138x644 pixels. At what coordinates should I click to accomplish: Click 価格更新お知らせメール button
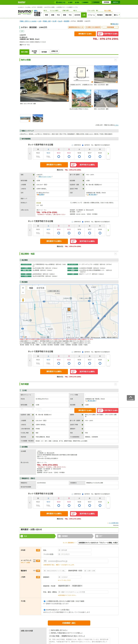76,27
